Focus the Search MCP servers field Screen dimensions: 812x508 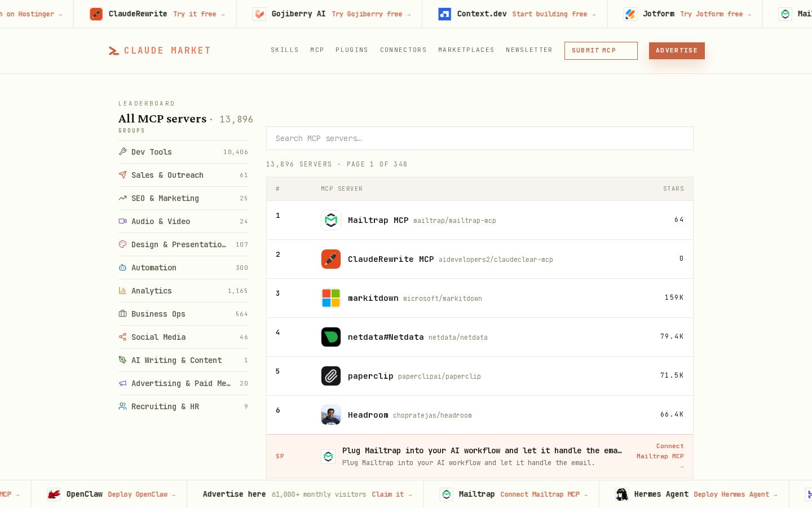point(480,138)
